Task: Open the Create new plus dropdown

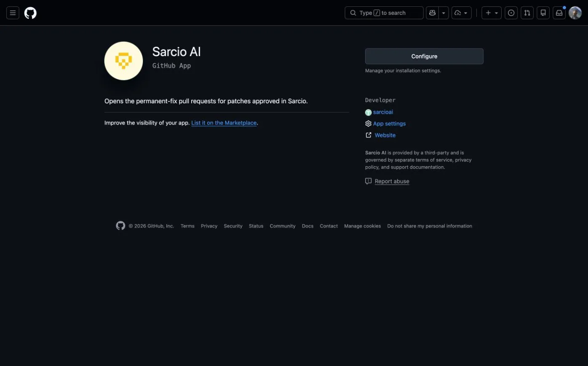Action: tap(492, 13)
